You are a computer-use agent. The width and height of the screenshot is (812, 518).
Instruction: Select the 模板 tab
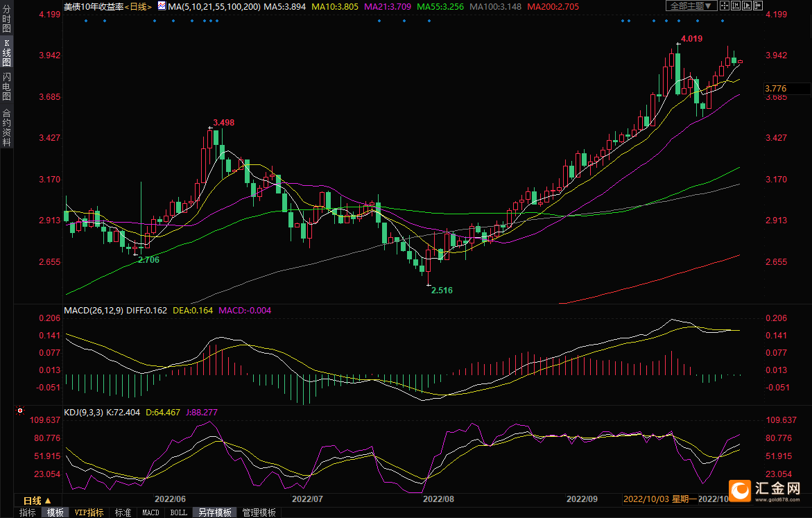(x=55, y=512)
